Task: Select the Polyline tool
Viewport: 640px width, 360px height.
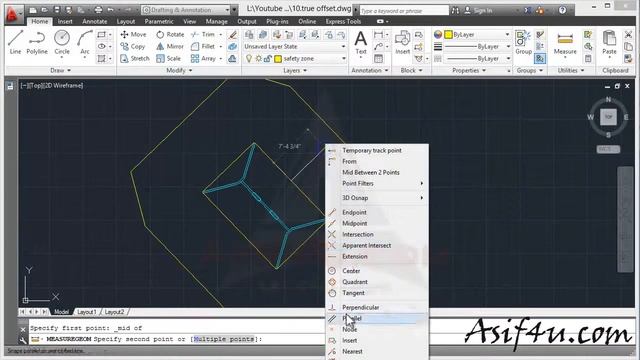Action: pos(37,42)
